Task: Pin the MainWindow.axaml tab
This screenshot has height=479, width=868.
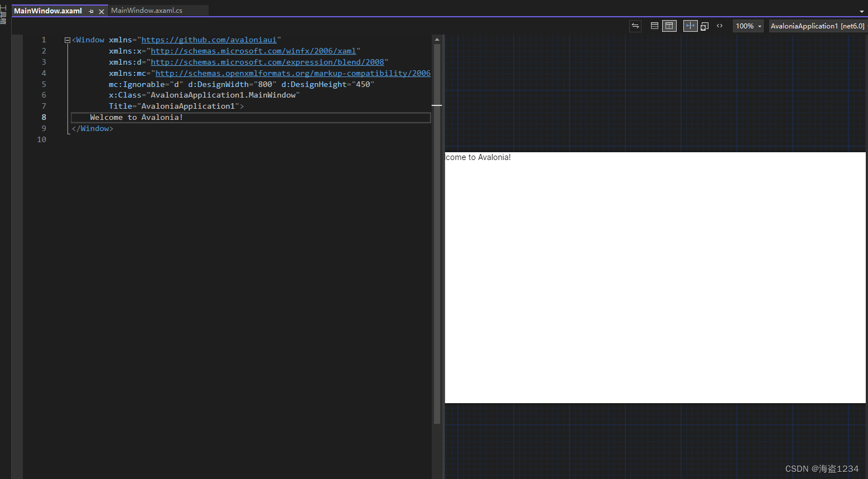Action: pyautogui.click(x=91, y=11)
